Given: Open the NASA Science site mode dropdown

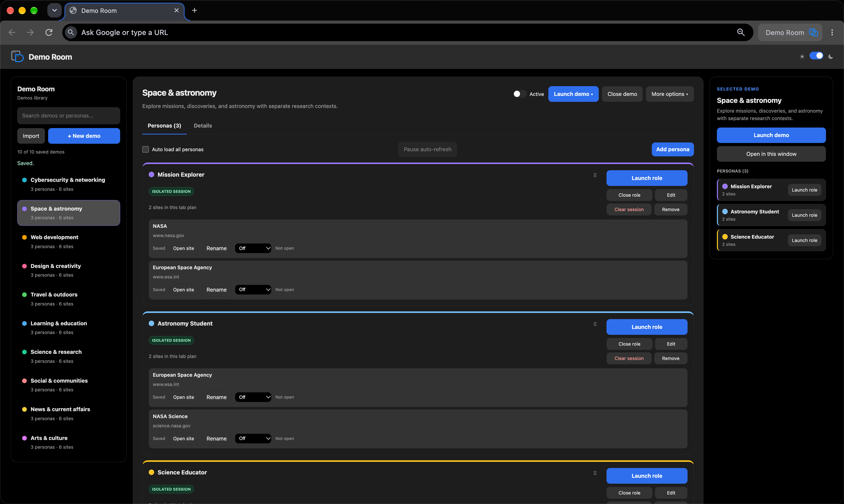Looking at the screenshot, I should 253,438.
